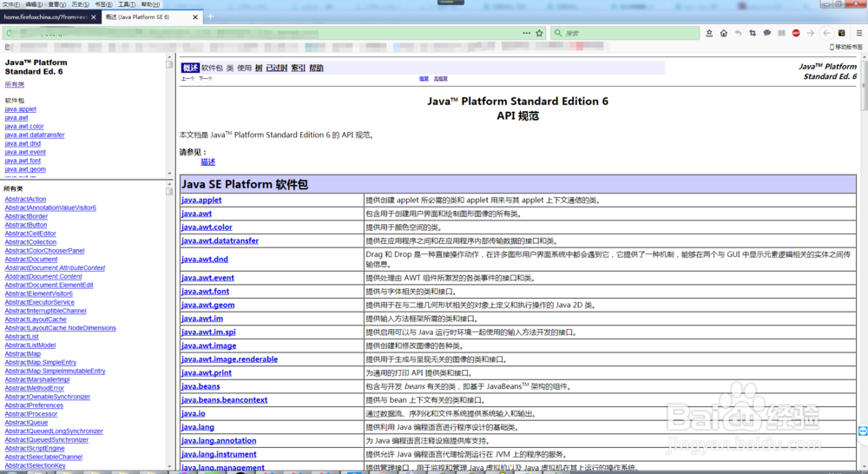Open mobile bookmarks (移动版书签)
868x474 pixels.
point(845,47)
